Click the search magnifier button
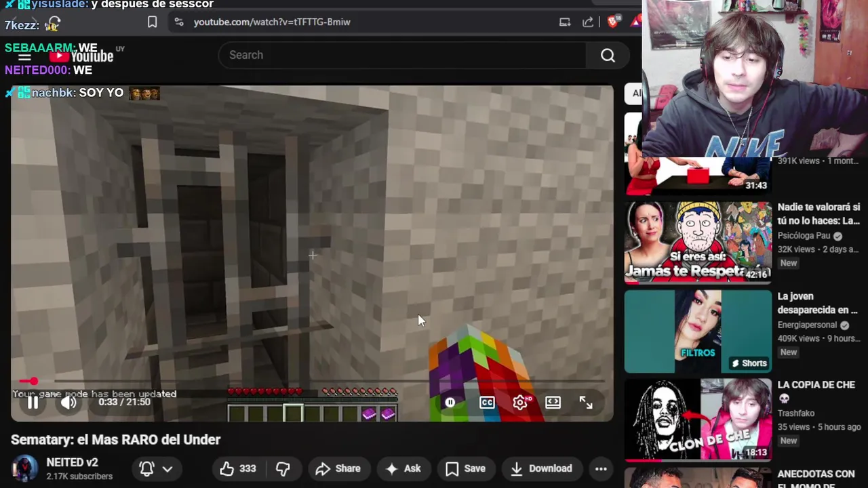The image size is (868, 488). coord(608,55)
